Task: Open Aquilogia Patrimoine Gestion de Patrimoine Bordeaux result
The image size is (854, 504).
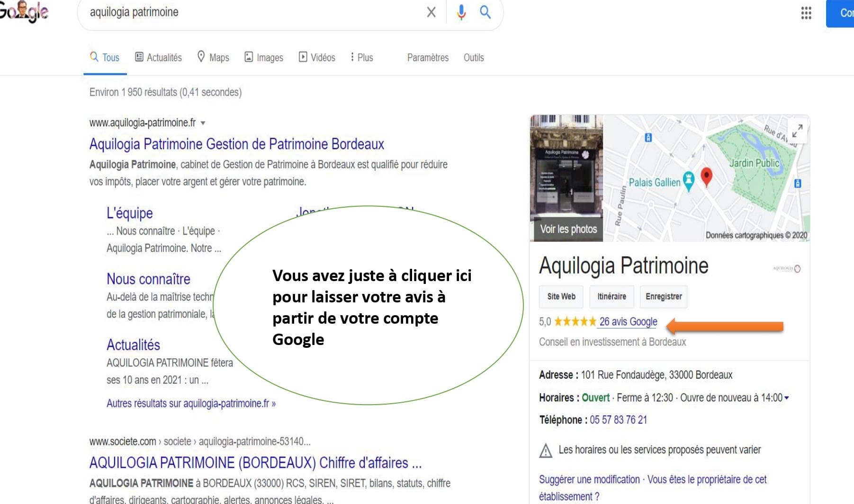Action: 237,144
